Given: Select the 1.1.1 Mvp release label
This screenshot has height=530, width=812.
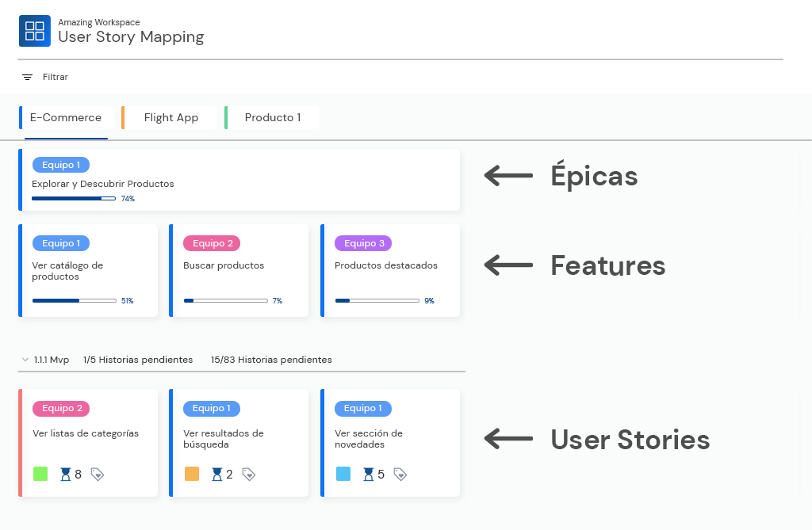Looking at the screenshot, I should 52,360.
